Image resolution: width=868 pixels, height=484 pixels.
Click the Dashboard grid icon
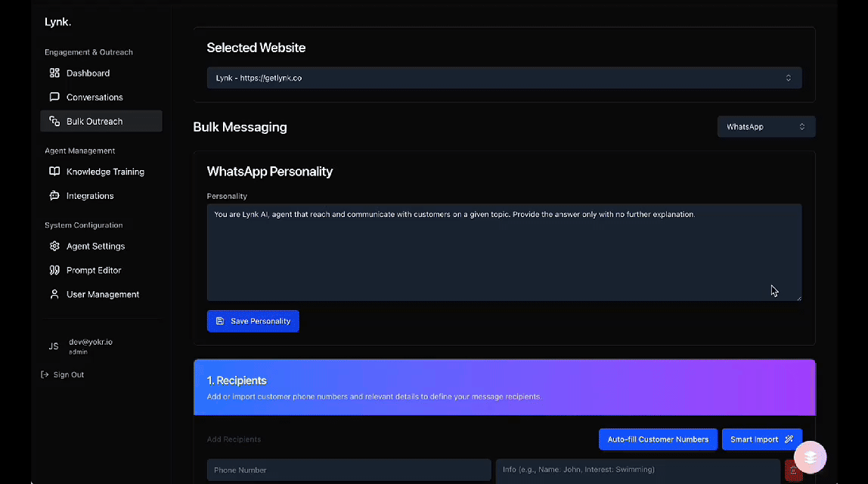(x=54, y=73)
